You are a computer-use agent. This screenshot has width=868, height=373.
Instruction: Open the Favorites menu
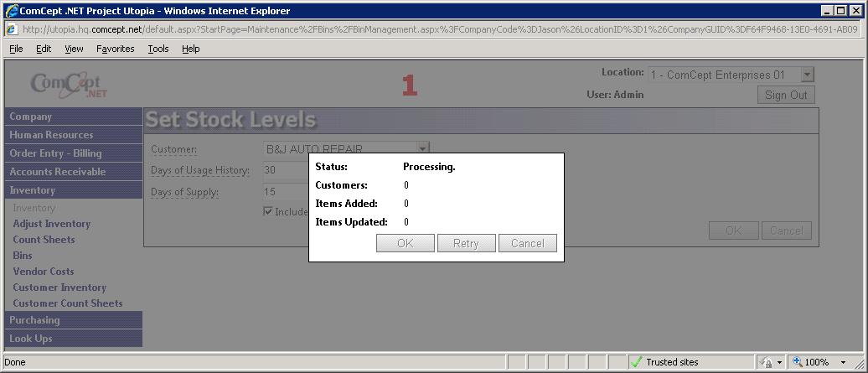coord(115,49)
